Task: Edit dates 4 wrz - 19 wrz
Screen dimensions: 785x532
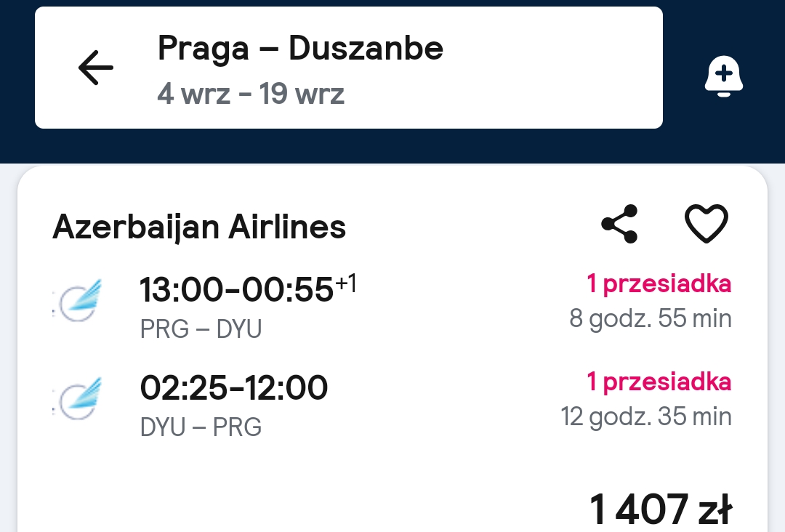Action: [x=251, y=94]
